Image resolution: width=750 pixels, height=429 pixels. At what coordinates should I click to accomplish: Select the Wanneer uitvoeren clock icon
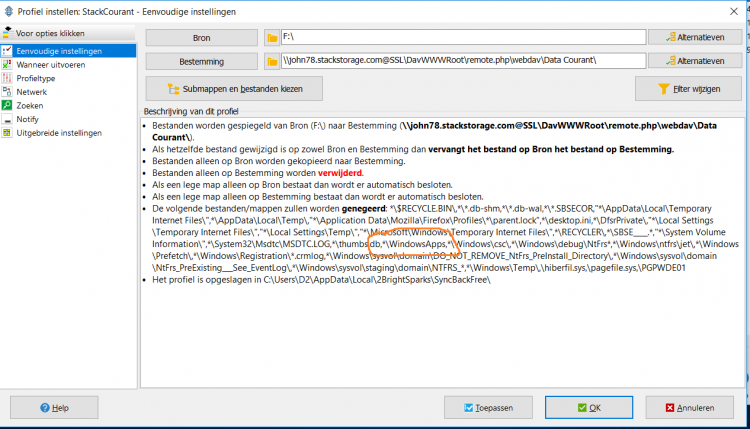point(8,63)
